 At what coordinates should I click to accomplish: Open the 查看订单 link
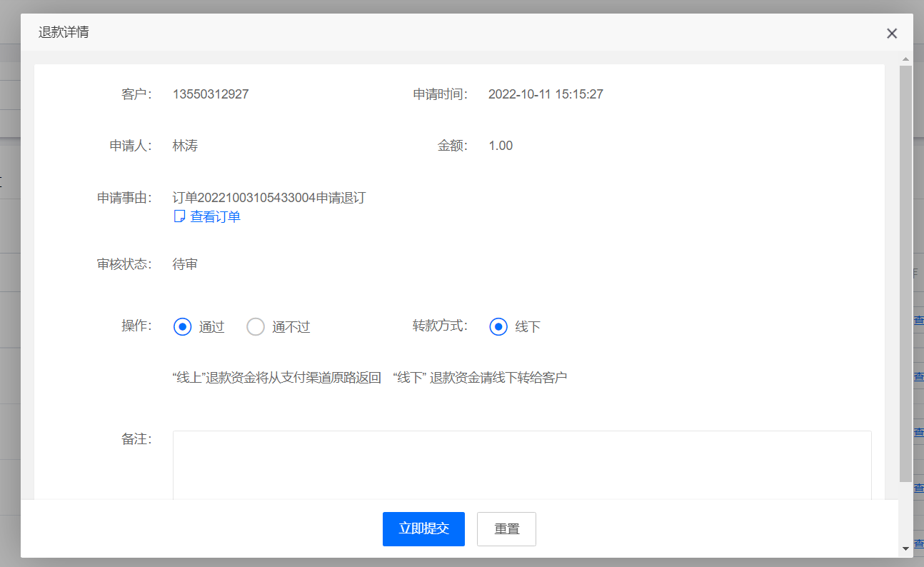pos(215,217)
